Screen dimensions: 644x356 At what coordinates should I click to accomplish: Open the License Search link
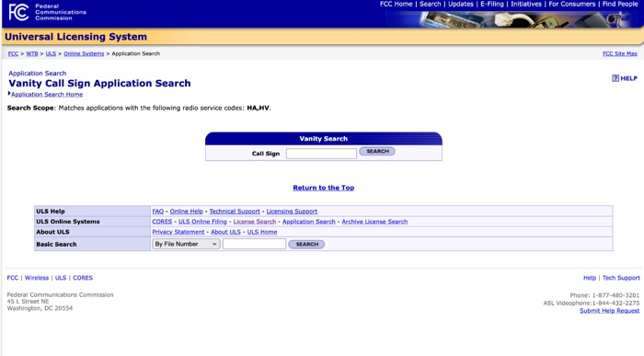tap(255, 222)
